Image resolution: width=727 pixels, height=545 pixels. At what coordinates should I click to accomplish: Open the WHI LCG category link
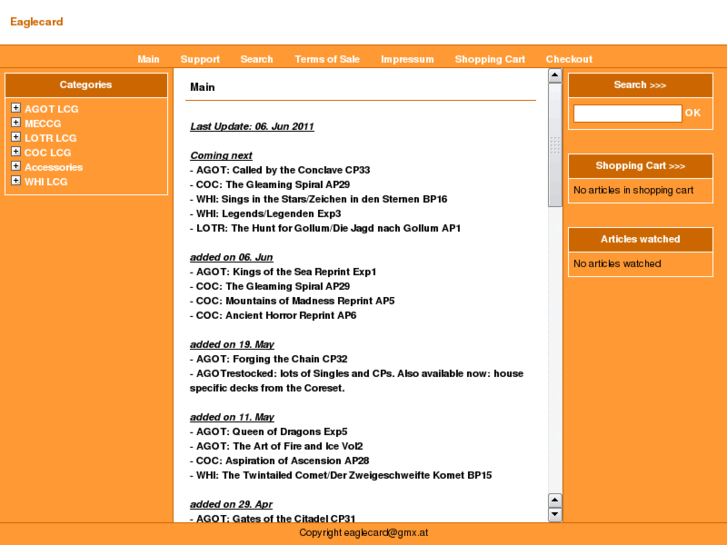pyautogui.click(x=46, y=182)
